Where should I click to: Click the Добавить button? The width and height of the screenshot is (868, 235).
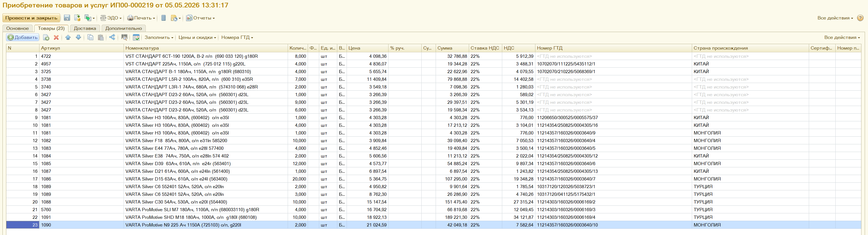[x=22, y=37]
